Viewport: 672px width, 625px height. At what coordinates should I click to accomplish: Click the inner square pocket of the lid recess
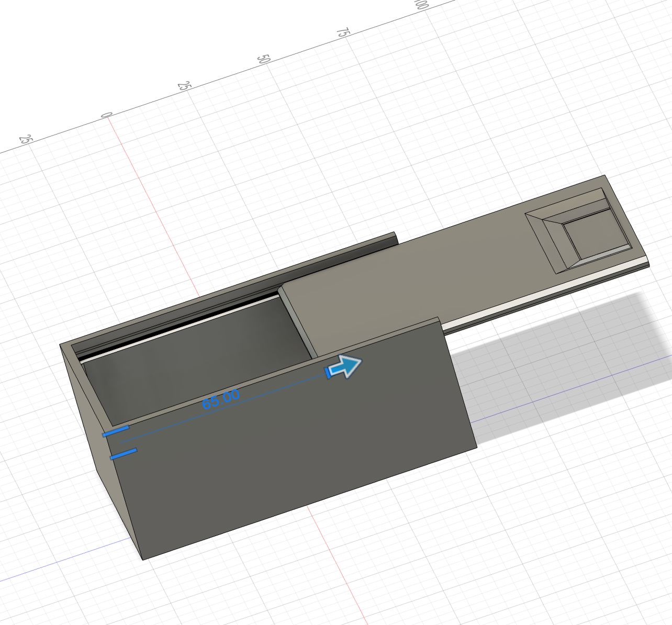(x=597, y=238)
